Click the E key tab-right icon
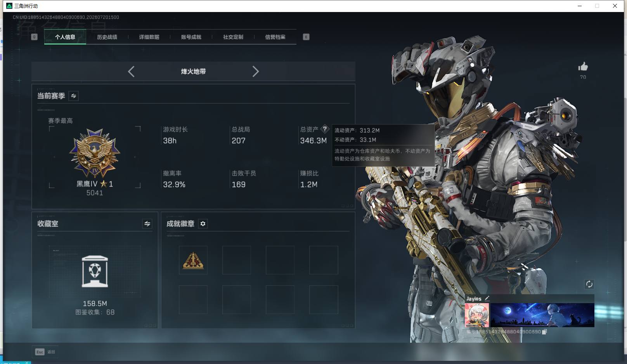The image size is (627, 364). click(x=306, y=37)
